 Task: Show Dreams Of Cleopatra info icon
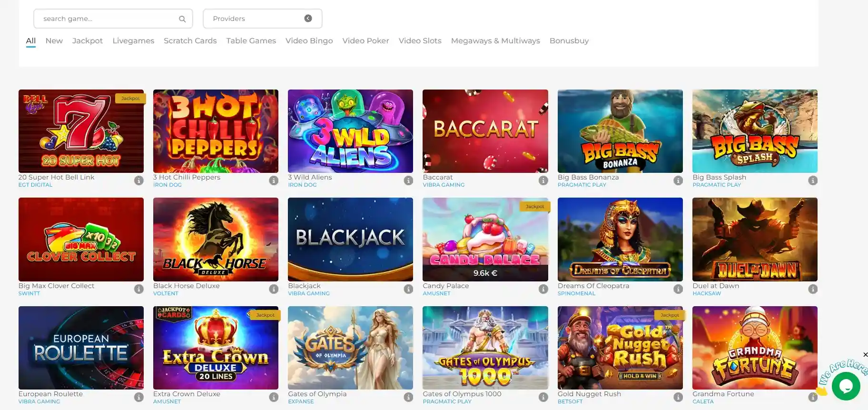(x=678, y=289)
